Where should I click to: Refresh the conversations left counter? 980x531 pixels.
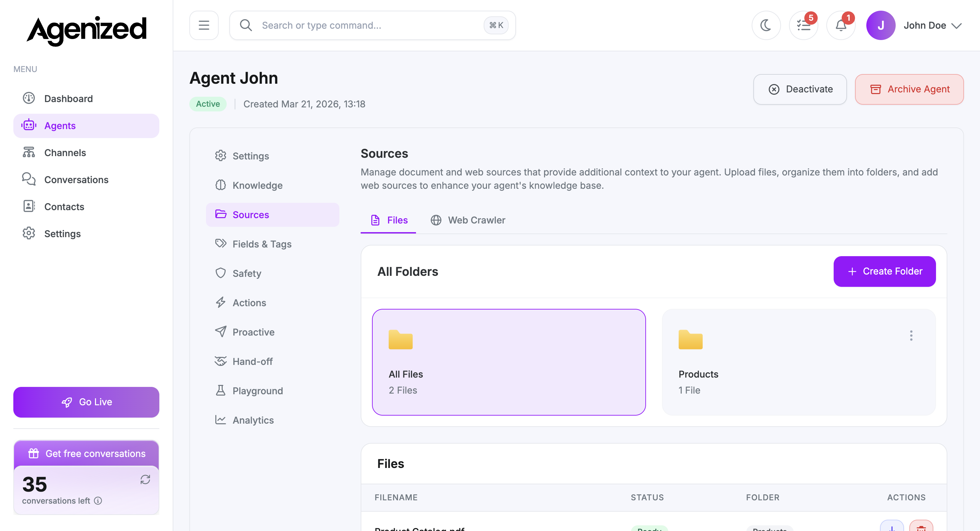pos(145,479)
